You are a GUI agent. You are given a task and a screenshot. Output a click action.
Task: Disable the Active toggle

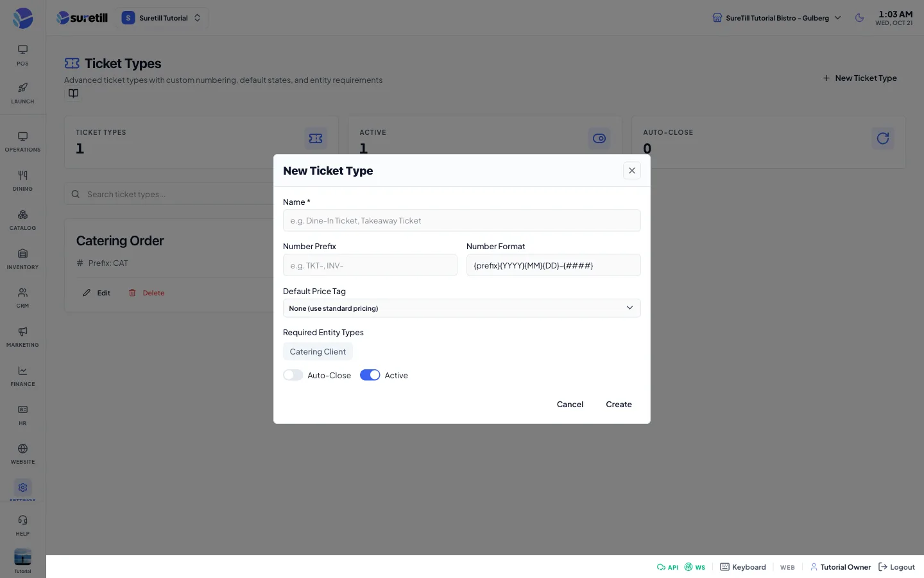coord(370,375)
